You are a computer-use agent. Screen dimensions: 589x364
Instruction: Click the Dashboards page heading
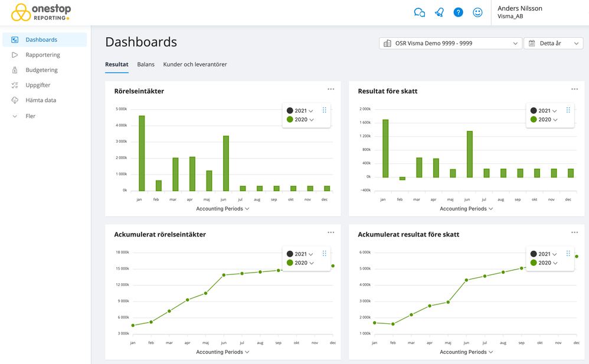coord(141,42)
